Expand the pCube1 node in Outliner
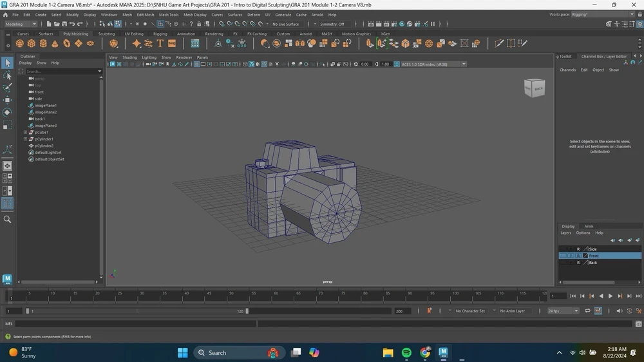Image resolution: width=644 pixels, height=362 pixels. pos(25,132)
